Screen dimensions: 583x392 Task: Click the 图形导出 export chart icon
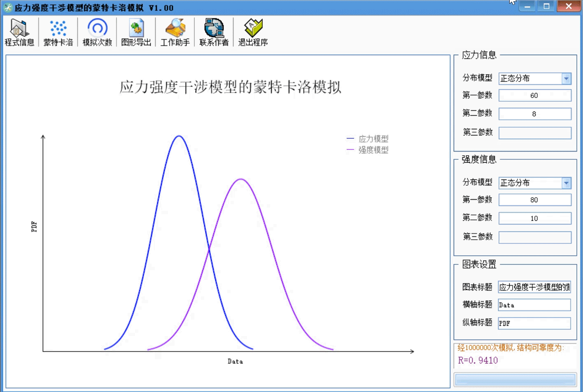click(x=136, y=33)
